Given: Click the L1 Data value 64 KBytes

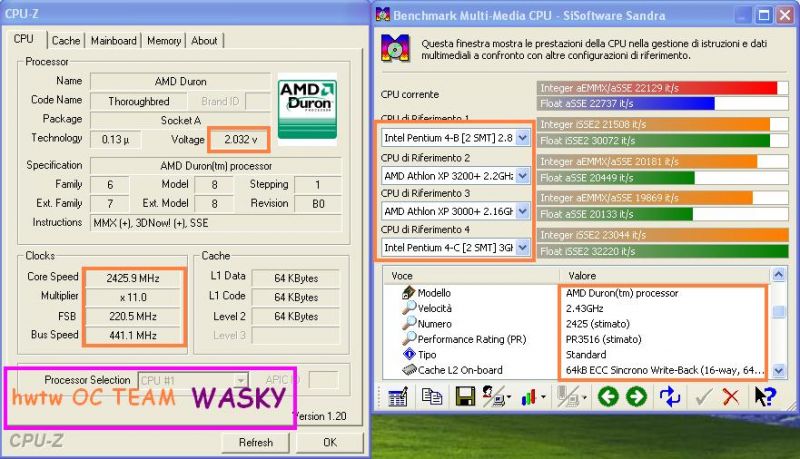Looking at the screenshot, I should coord(296,278).
